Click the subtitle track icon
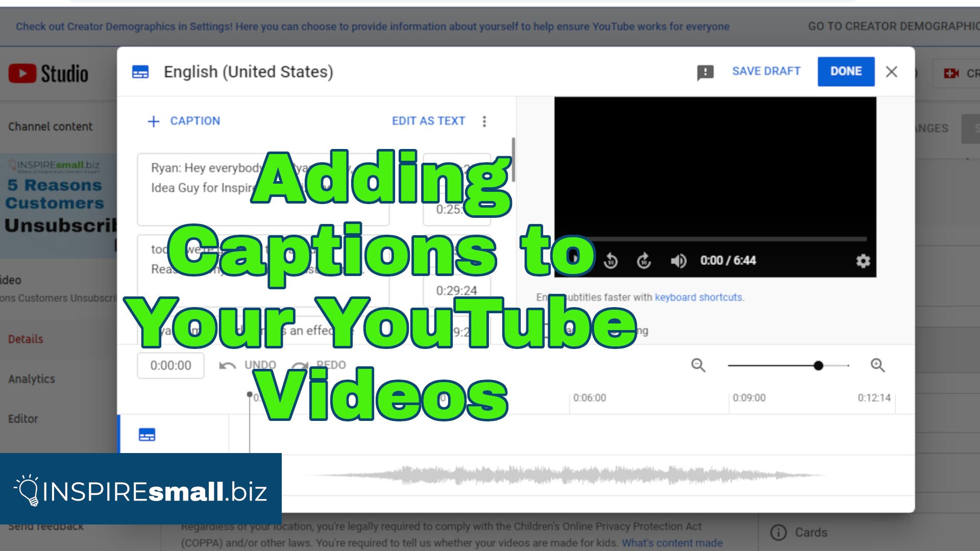The image size is (980, 551). coord(148,435)
